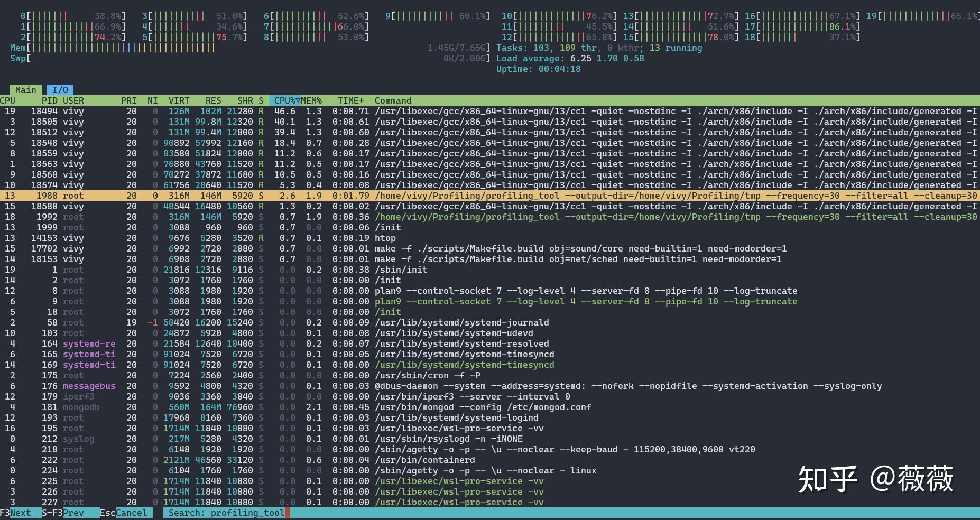
Task: Click the F3 Next search button
Action: tap(20, 513)
